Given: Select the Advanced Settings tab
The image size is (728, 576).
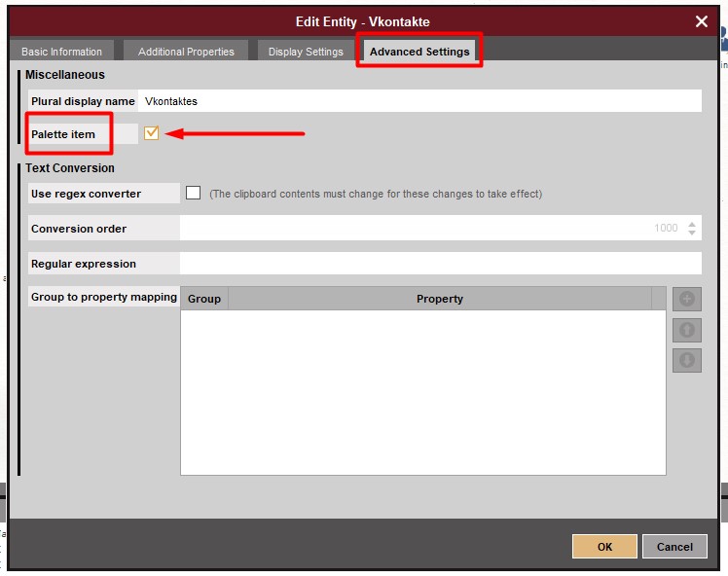Looking at the screenshot, I should (x=419, y=51).
